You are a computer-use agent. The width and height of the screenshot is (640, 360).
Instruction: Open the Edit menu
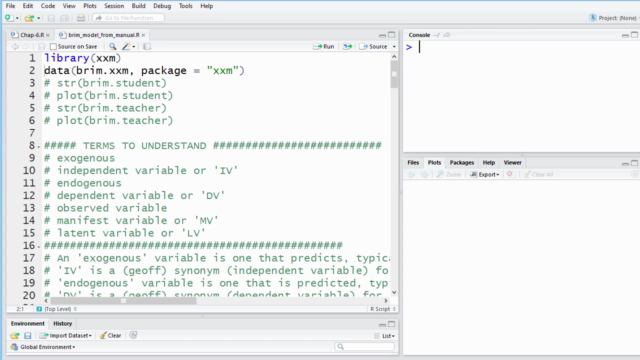[x=28, y=6]
